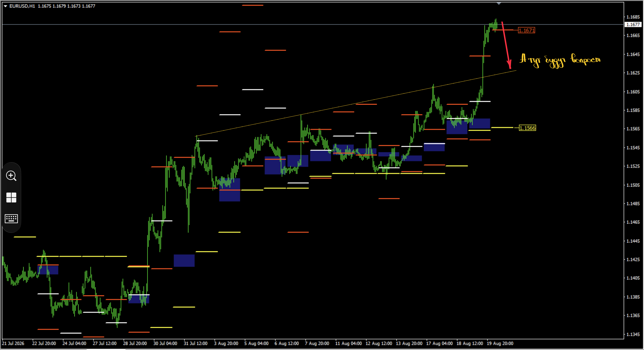
Task: Click the 1.1405 price scale value
Action: tap(633, 278)
